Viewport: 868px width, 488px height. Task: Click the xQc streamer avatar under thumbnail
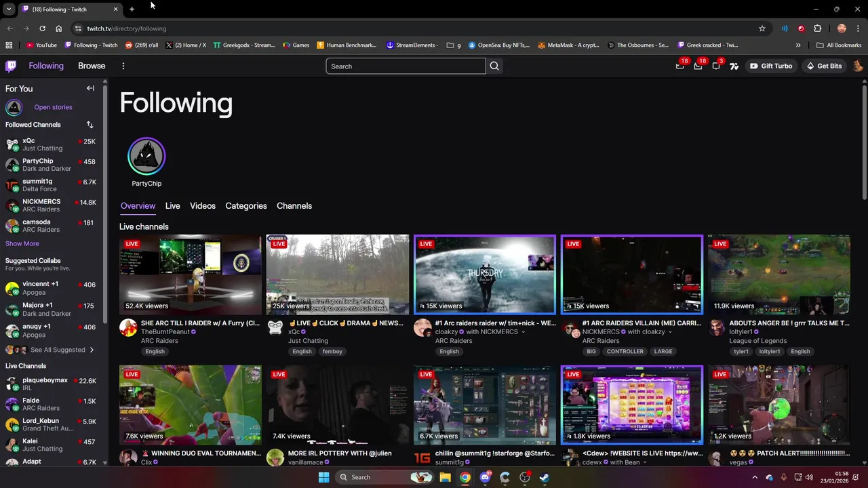point(275,328)
